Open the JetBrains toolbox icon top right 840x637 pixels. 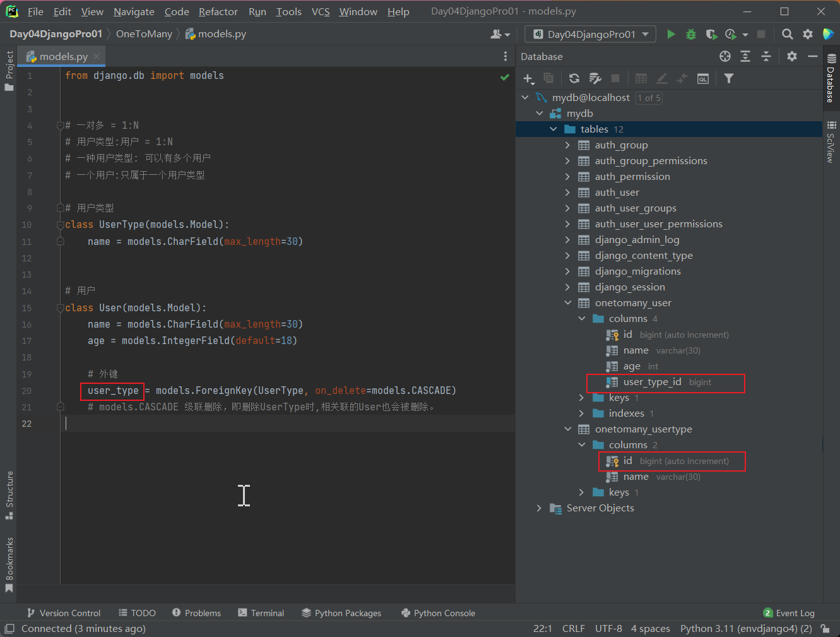829,34
